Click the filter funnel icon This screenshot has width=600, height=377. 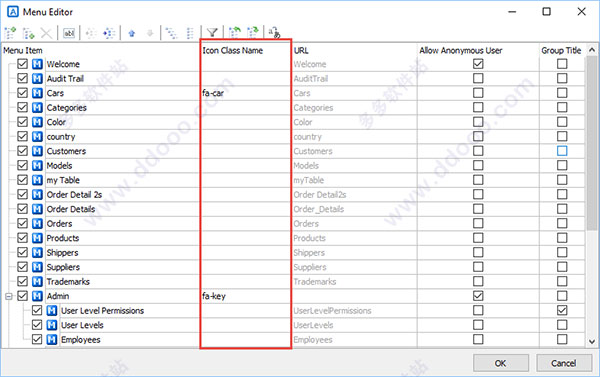click(x=212, y=33)
